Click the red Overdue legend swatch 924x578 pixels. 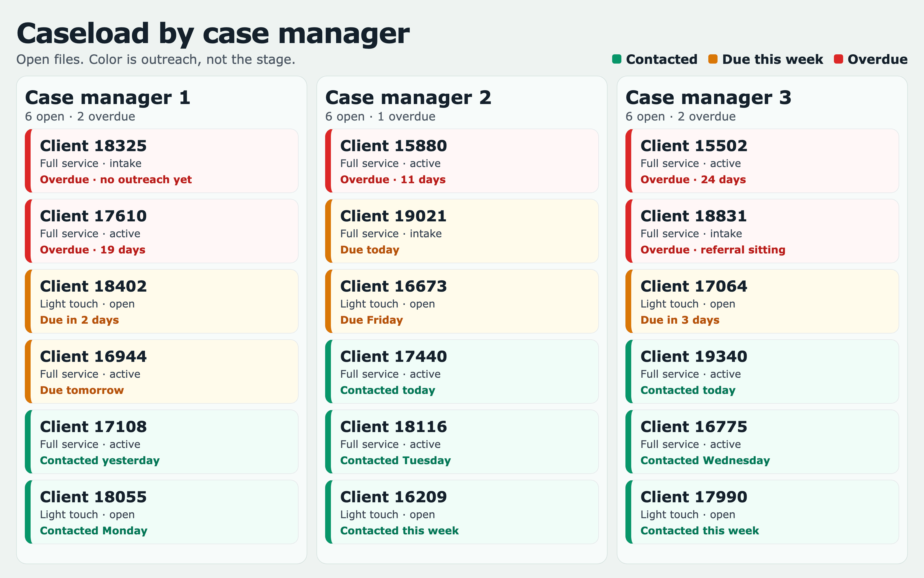click(x=839, y=59)
